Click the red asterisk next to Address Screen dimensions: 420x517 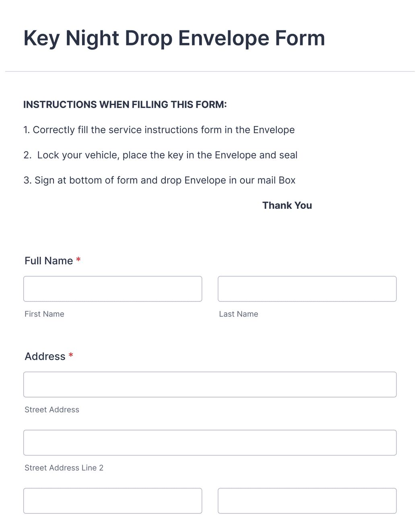[71, 356]
